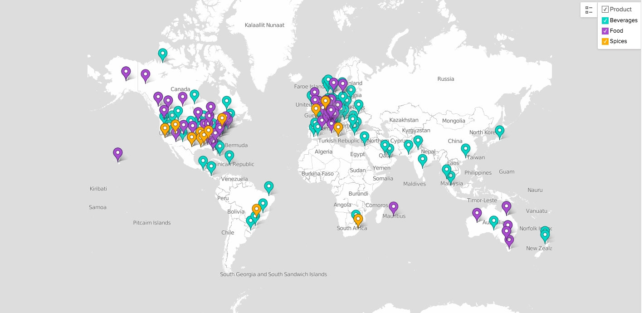Uncheck the Food legend checkbox
The image size is (644, 313).
click(x=605, y=31)
